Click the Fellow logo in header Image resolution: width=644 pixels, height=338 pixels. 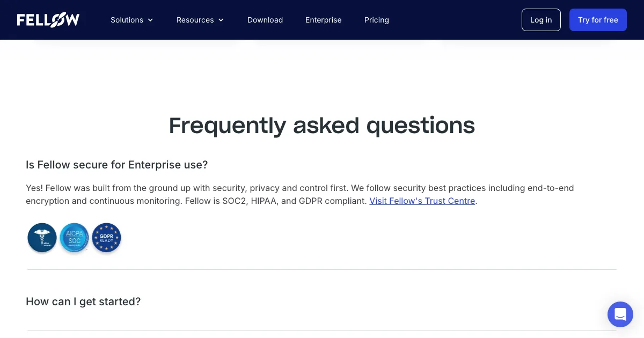click(x=48, y=20)
